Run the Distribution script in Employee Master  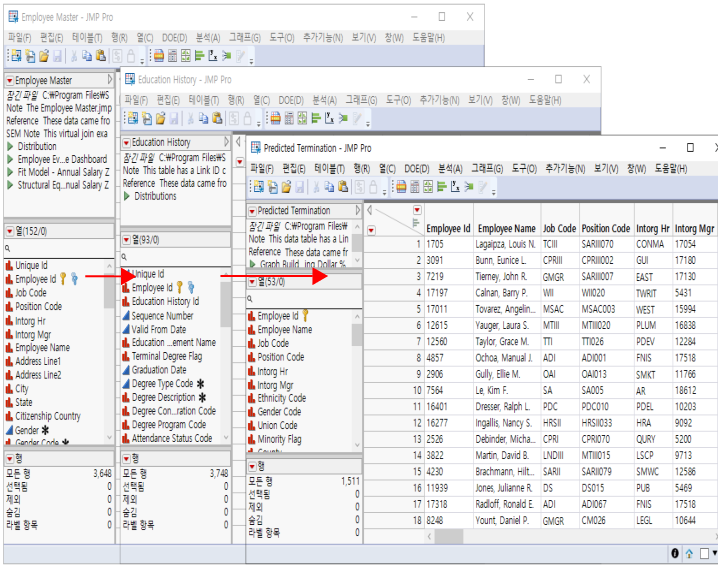pos(10,146)
